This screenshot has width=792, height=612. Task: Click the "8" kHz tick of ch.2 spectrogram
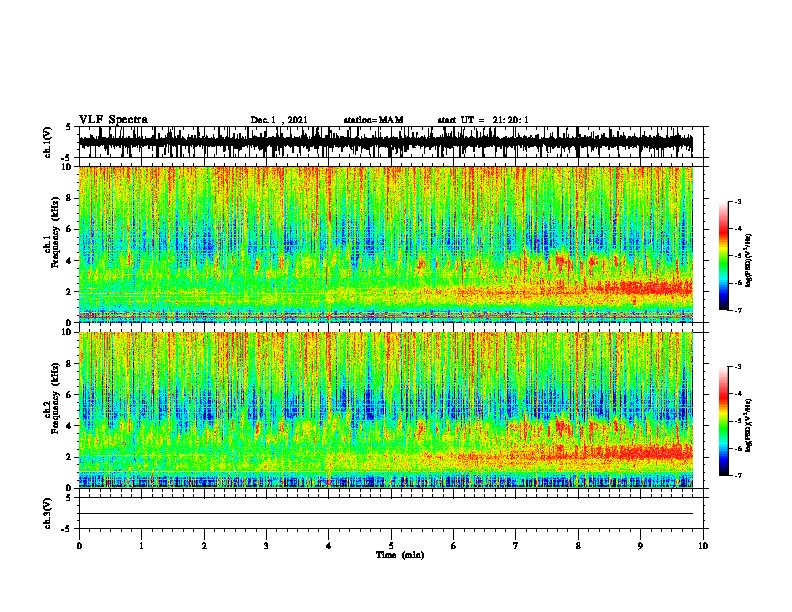coord(71,364)
